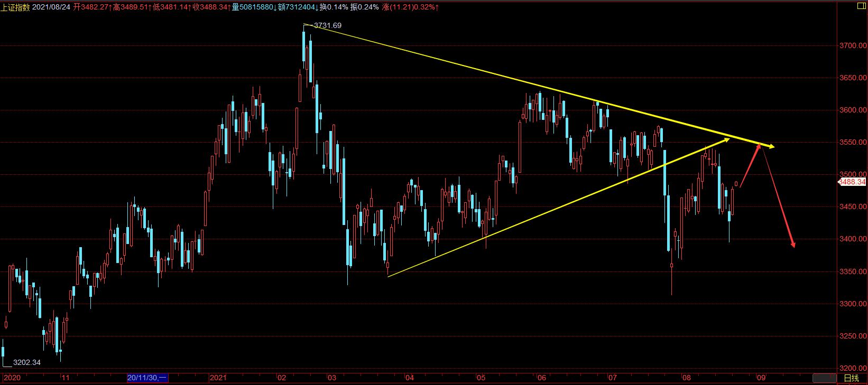Click month 05 on the time axis

coord(481,378)
